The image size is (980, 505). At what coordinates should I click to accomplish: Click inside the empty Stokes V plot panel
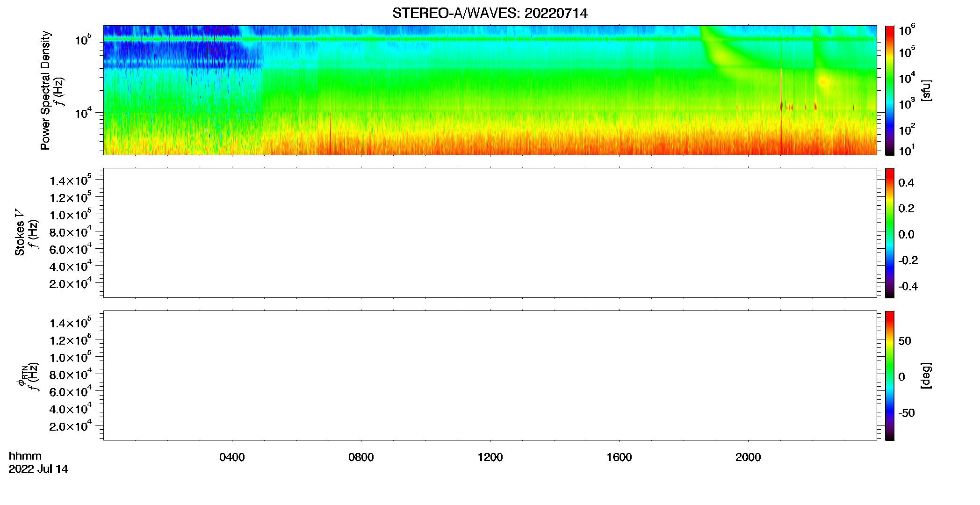click(490, 233)
